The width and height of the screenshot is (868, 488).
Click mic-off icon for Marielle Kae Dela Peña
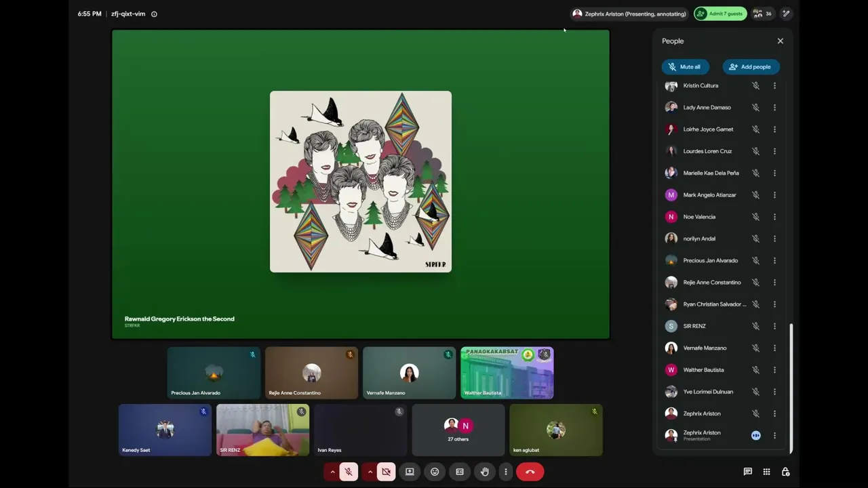click(755, 173)
